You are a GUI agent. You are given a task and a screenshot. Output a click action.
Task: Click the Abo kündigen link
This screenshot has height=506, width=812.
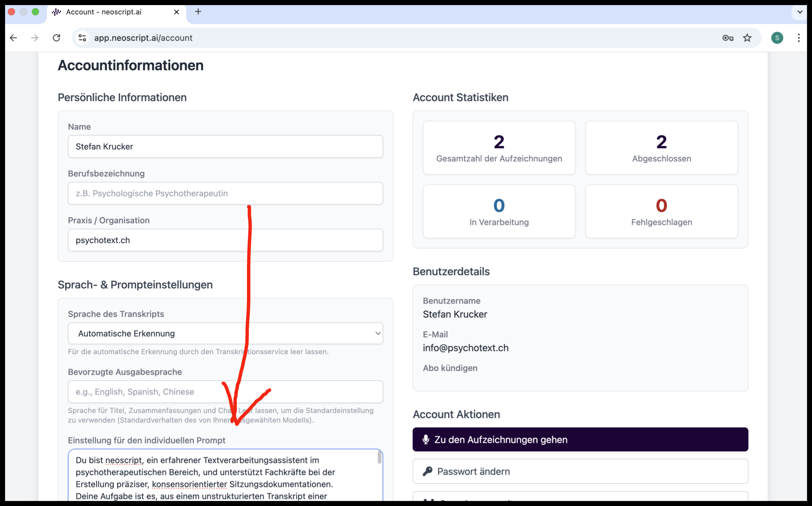point(450,368)
